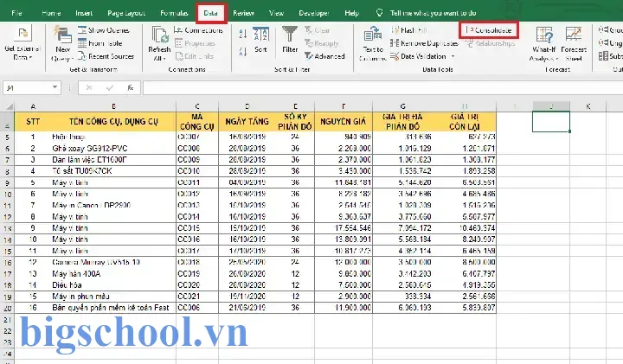This screenshot has height=364, width=623.
Task: Select column J header
Action: point(551,106)
